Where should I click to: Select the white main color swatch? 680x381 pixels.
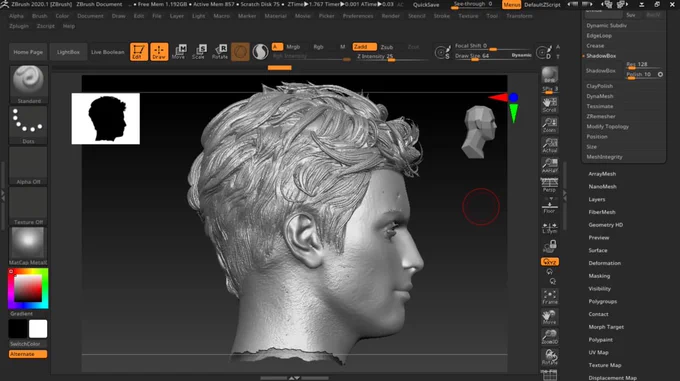coord(38,329)
